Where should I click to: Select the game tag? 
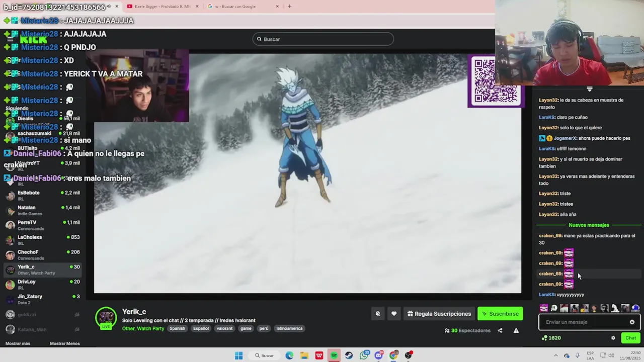pyautogui.click(x=246, y=328)
